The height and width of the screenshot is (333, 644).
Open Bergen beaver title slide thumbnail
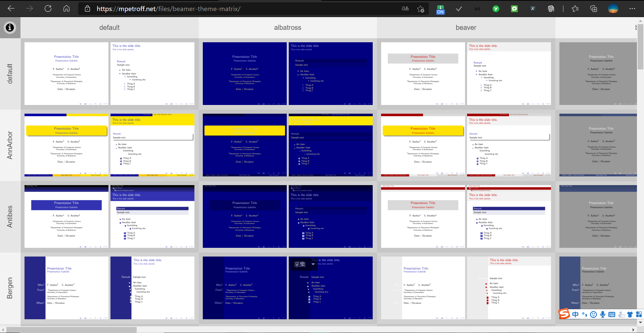click(x=423, y=288)
